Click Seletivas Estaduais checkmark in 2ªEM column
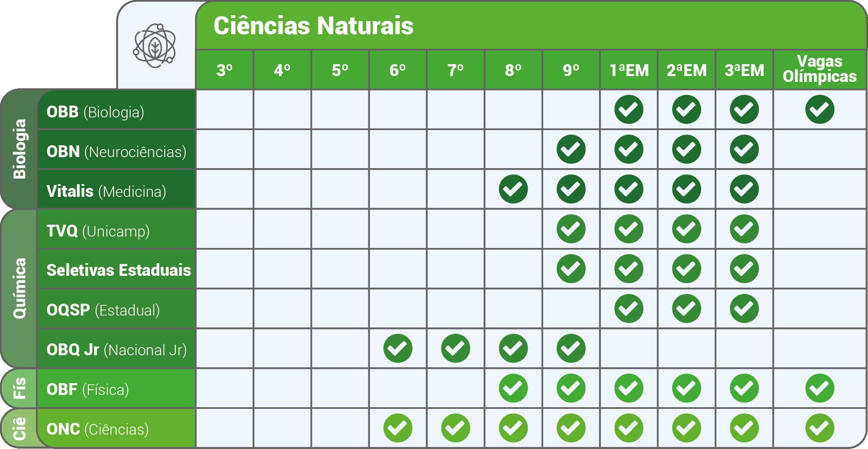 point(686,269)
